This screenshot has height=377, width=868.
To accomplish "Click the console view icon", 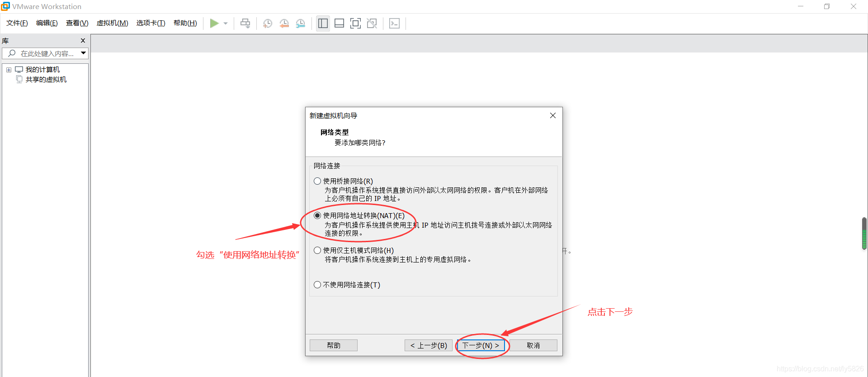I will coord(394,23).
